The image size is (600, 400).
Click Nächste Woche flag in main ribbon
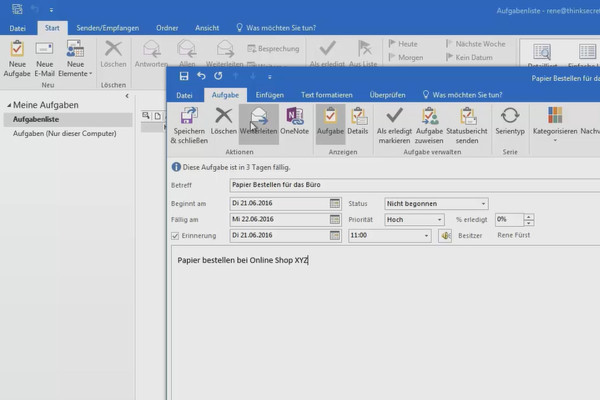point(476,44)
